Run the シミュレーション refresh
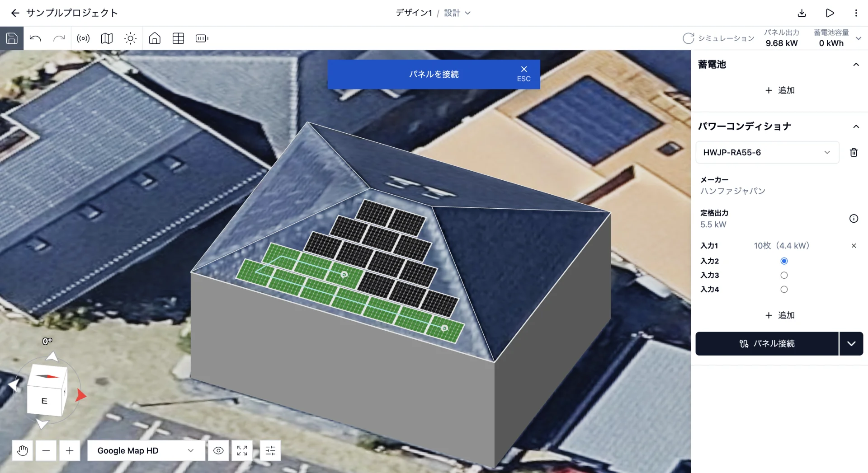Viewport: 868px width, 473px height. (x=718, y=38)
